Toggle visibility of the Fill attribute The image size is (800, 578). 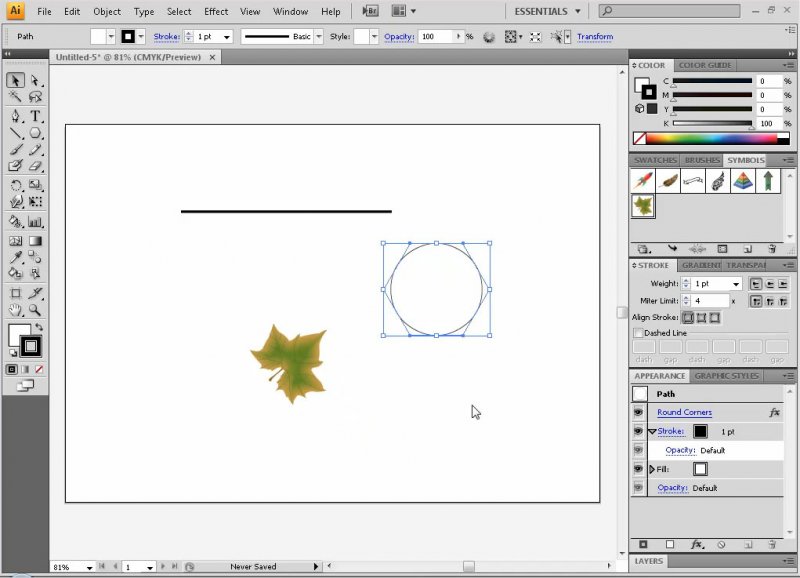[639, 469]
